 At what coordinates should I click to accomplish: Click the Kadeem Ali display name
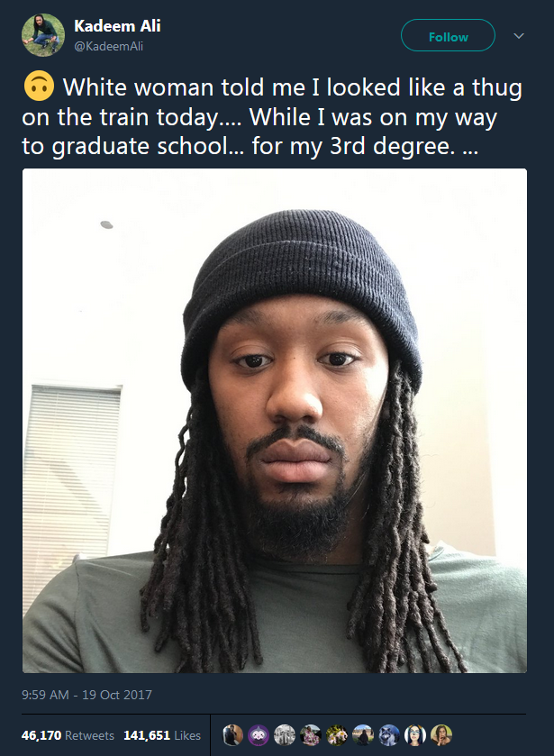pyautogui.click(x=117, y=25)
